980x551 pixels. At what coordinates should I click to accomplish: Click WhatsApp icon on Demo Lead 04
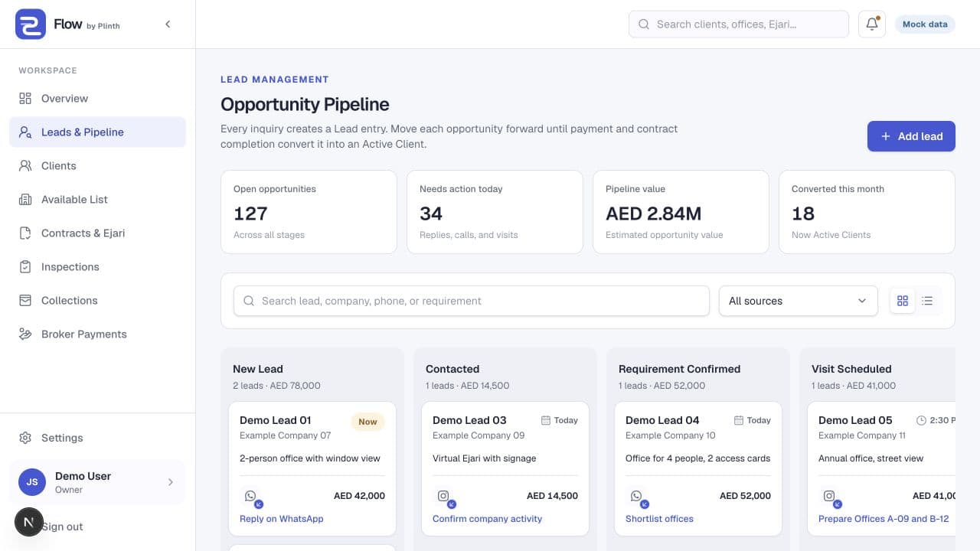click(x=636, y=496)
